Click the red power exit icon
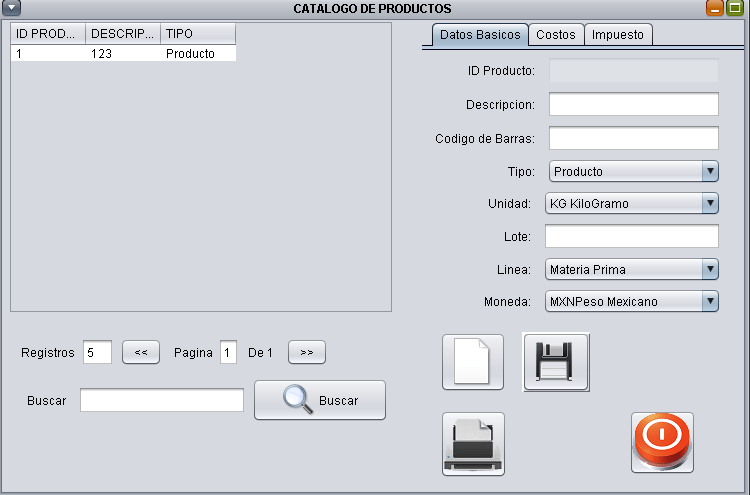Screen dimensions: 750x495 pyautogui.click(x=662, y=443)
